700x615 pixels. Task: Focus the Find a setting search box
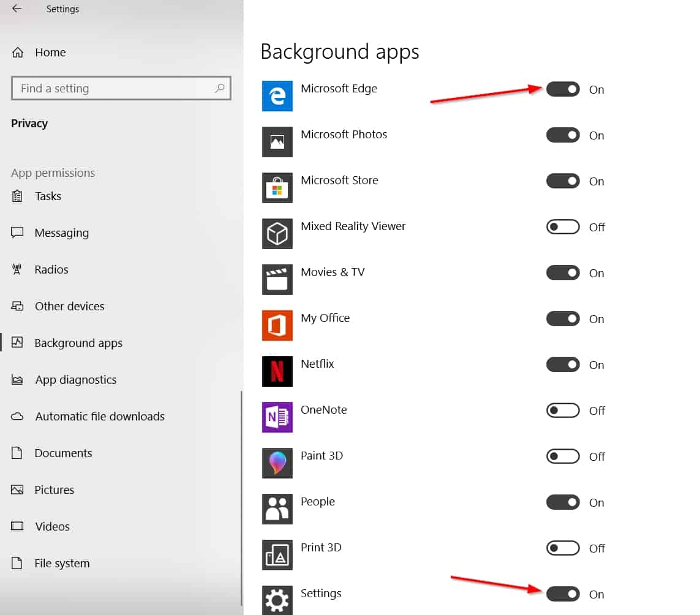click(x=121, y=88)
